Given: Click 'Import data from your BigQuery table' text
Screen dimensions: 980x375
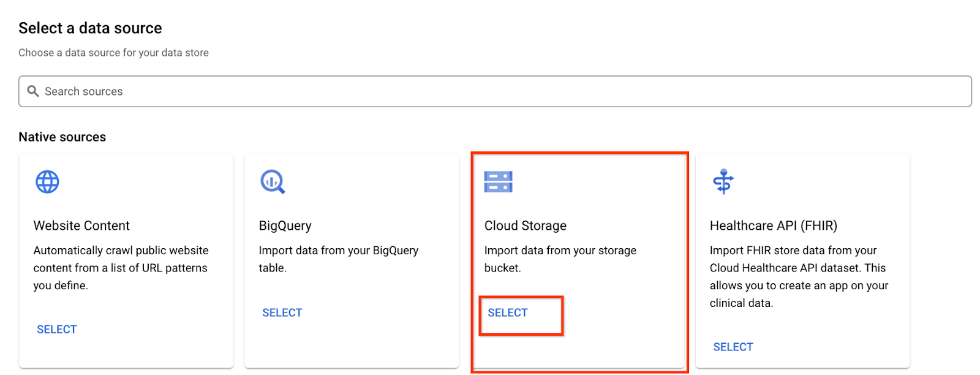Looking at the screenshot, I should [338, 259].
